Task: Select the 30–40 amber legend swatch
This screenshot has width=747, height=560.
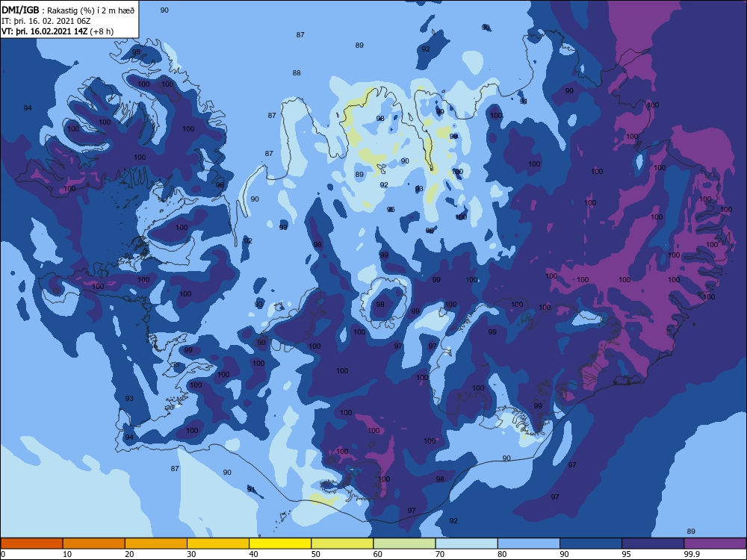Action: coord(218,544)
